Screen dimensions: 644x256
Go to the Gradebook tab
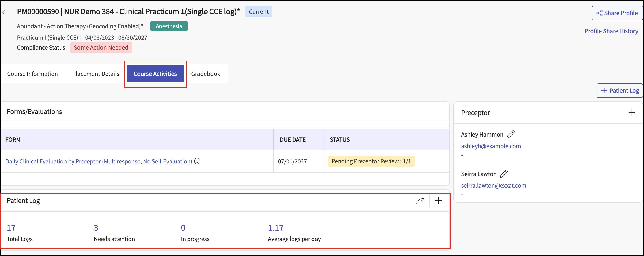(x=206, y=74)
